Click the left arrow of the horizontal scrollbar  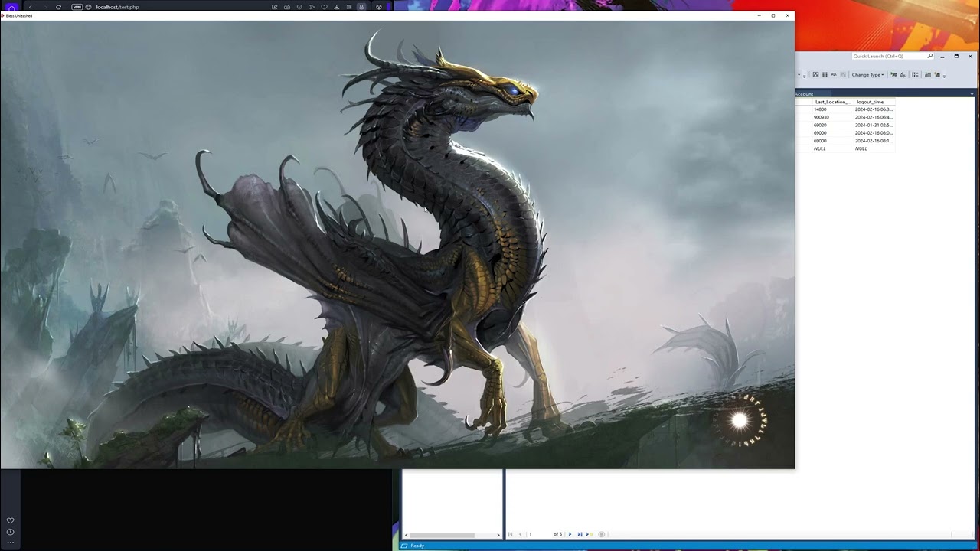407,535
